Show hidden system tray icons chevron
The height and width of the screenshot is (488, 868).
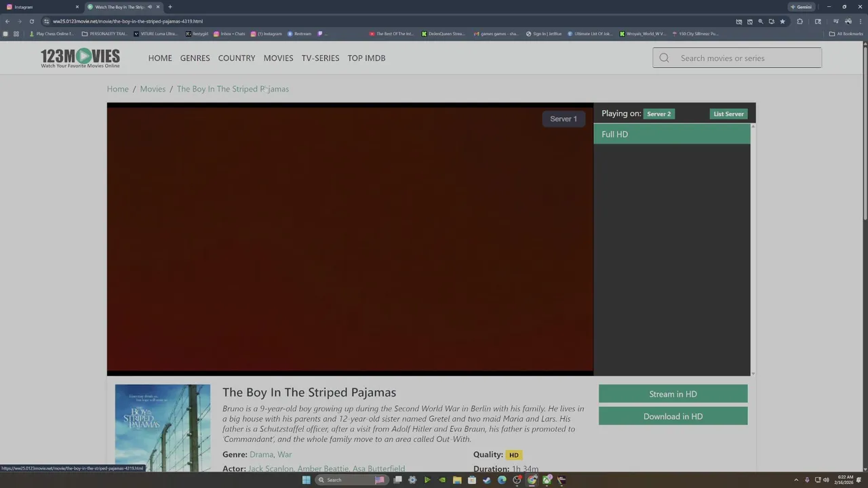(x=796, y=480)
